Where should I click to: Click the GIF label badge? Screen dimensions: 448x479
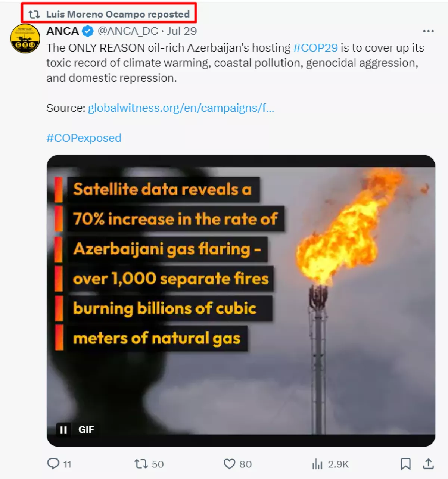point(86,430)
